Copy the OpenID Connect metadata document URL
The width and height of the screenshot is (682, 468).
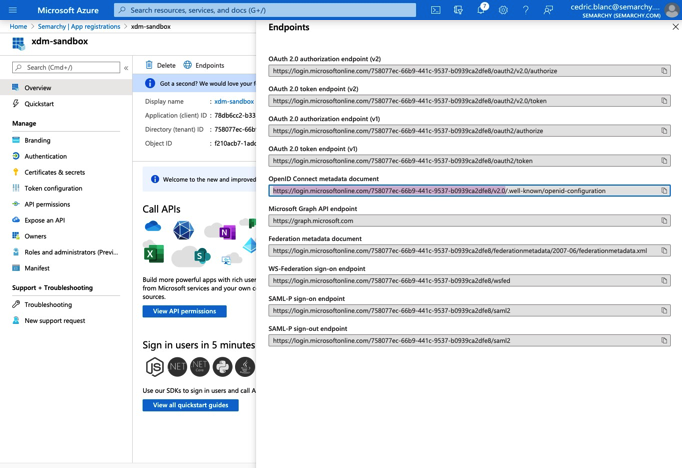(664, 191)
